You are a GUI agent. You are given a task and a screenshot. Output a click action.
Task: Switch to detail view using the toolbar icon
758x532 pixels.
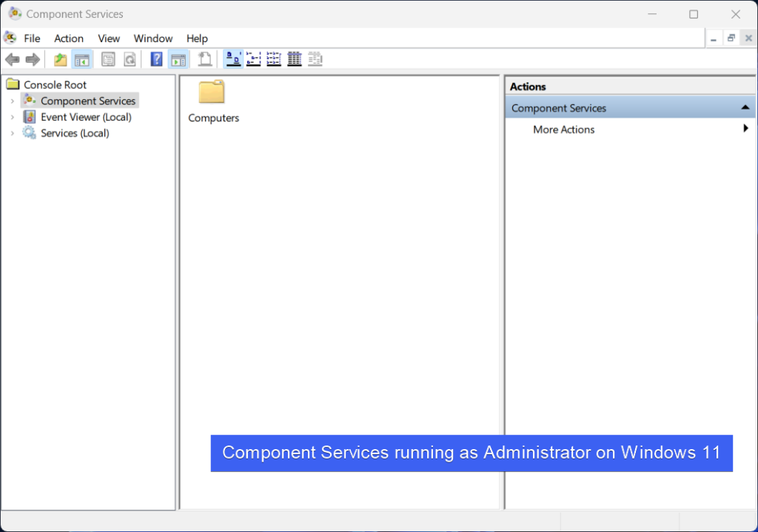pos(294,58)
